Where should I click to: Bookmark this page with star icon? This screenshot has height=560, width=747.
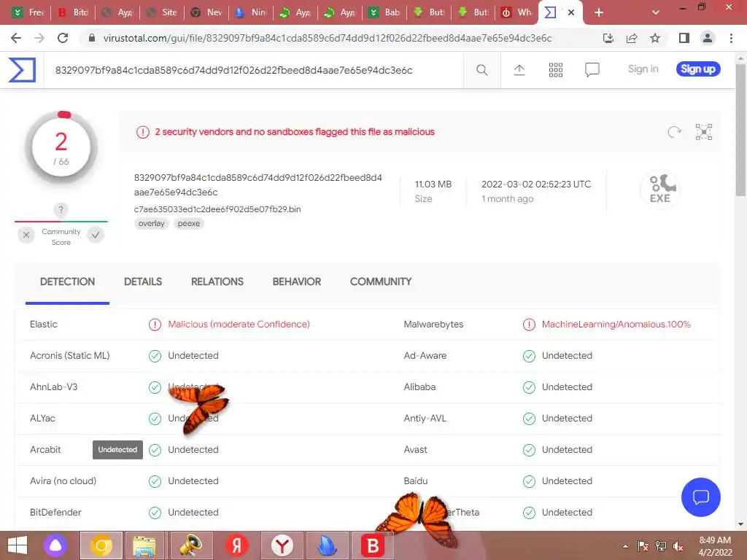[655, 38]
